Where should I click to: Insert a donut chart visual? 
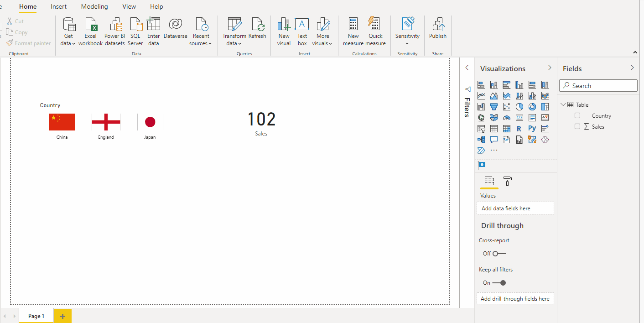(532, 107)
